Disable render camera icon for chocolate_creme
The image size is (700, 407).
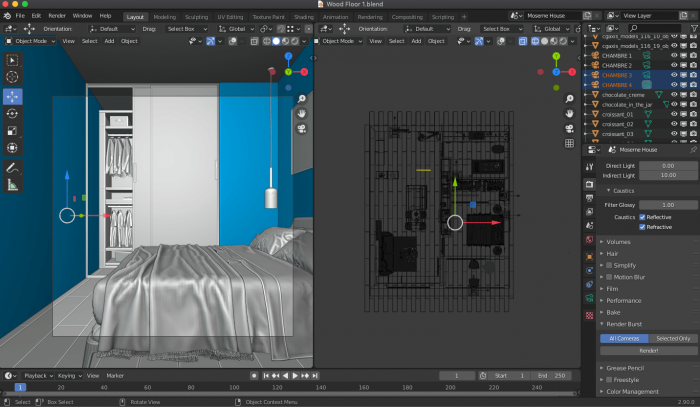tap(693, 95)
